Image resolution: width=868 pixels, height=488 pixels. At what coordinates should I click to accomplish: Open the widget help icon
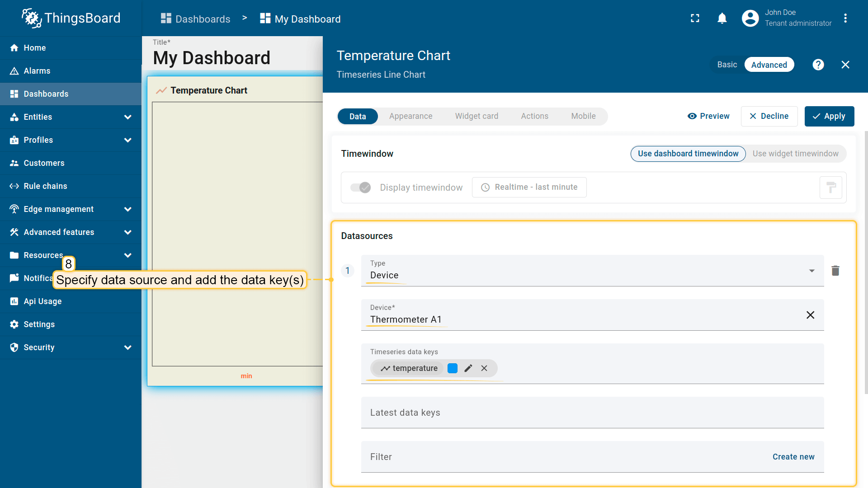pyautogui.click(x=818, y=65)
